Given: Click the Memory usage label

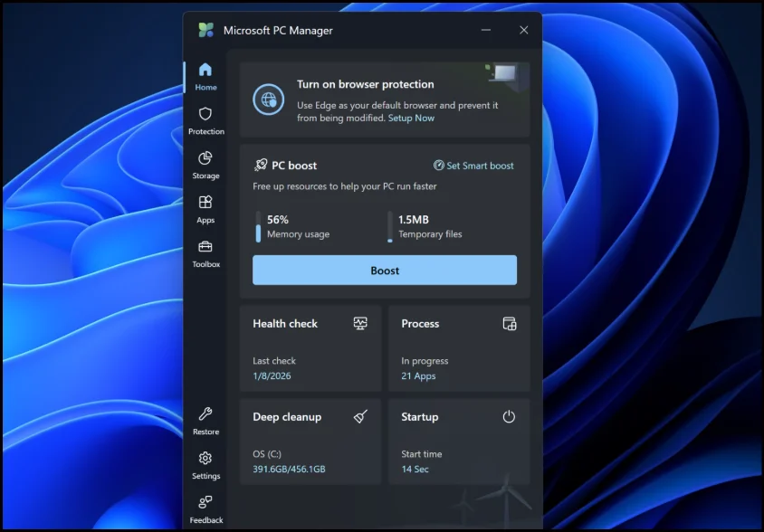Looking at the screenshot, I should 298,234.
